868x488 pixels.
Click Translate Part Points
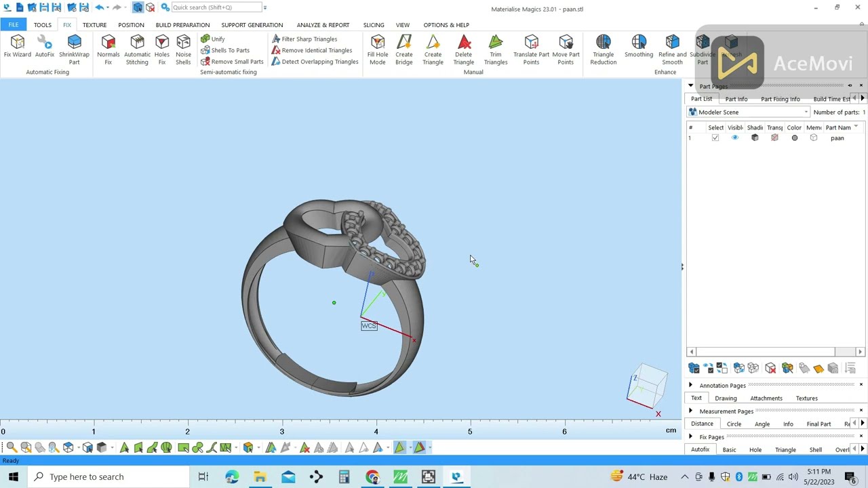tap(531, 50)
